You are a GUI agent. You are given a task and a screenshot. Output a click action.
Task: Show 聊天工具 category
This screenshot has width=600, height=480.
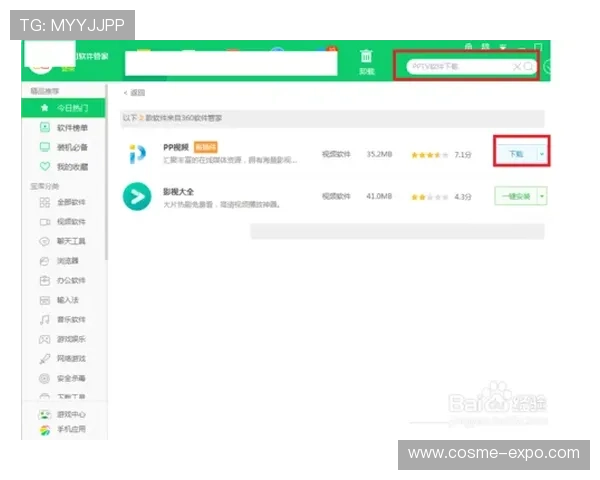tap(63, 241)
